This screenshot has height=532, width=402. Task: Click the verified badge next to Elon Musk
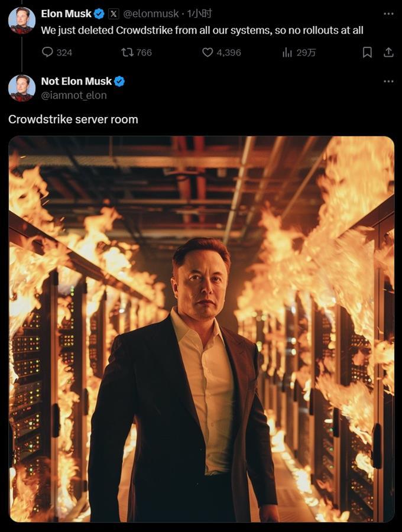(99, 14)
